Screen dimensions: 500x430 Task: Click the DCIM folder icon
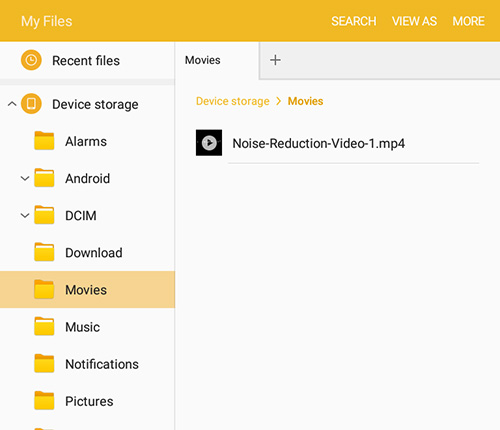pos(44,215)
